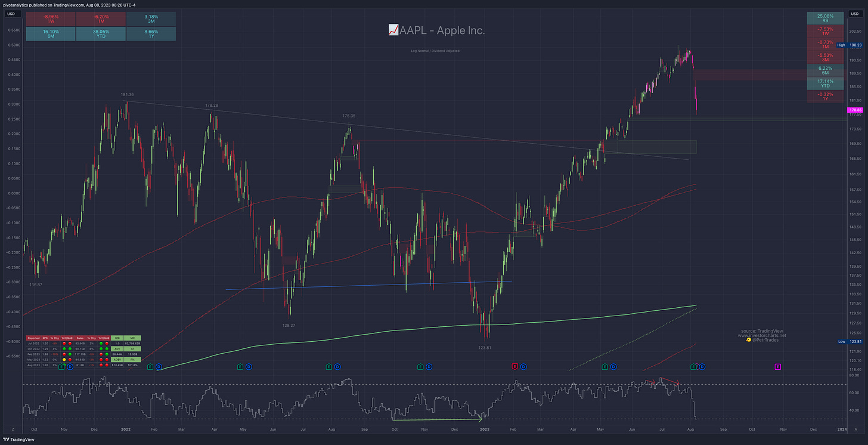Click the dividend D marker near August 2023
868x445 pixels.
(702, 367)
